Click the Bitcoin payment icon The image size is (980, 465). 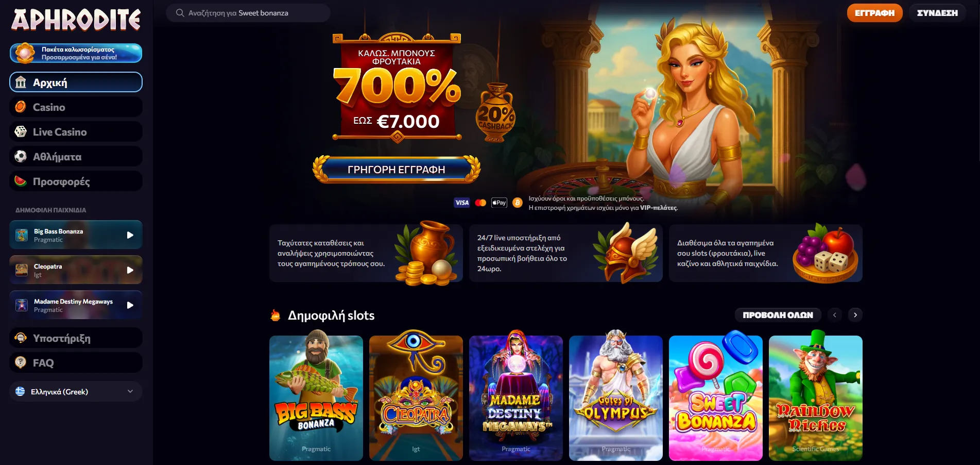tap(518, 203)
